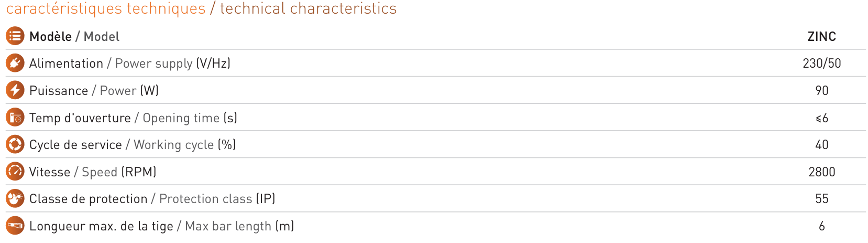Click the speedometer Speed icon

point(15,172)
